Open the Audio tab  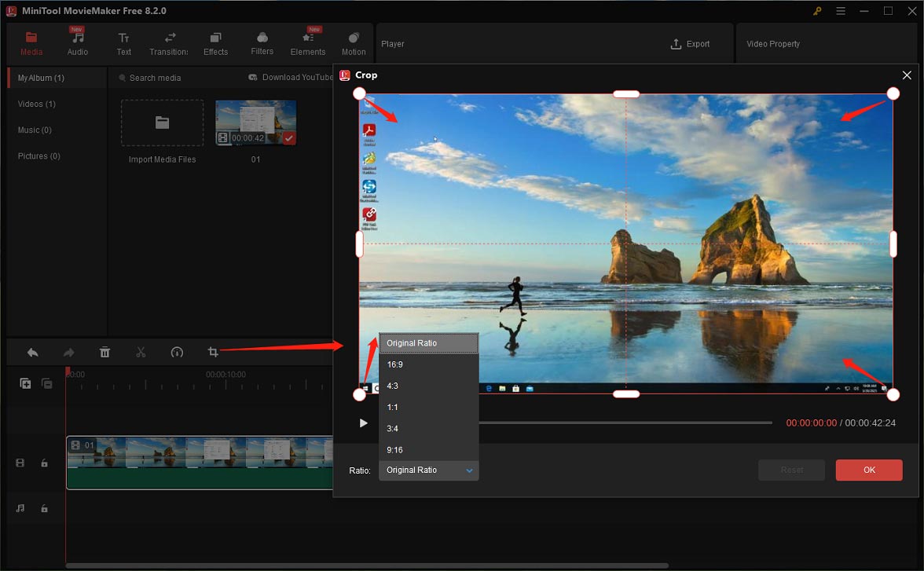pyautogui.click(x=77, y=44)
